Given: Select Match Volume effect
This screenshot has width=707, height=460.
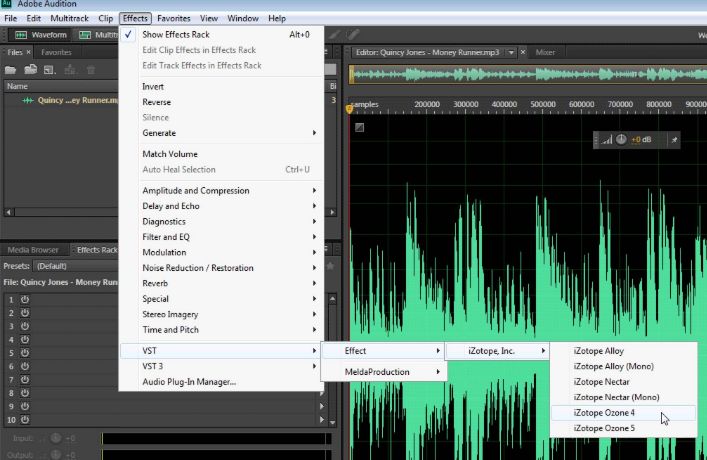Looking at the screenshot, I should (x=221, y=154).
